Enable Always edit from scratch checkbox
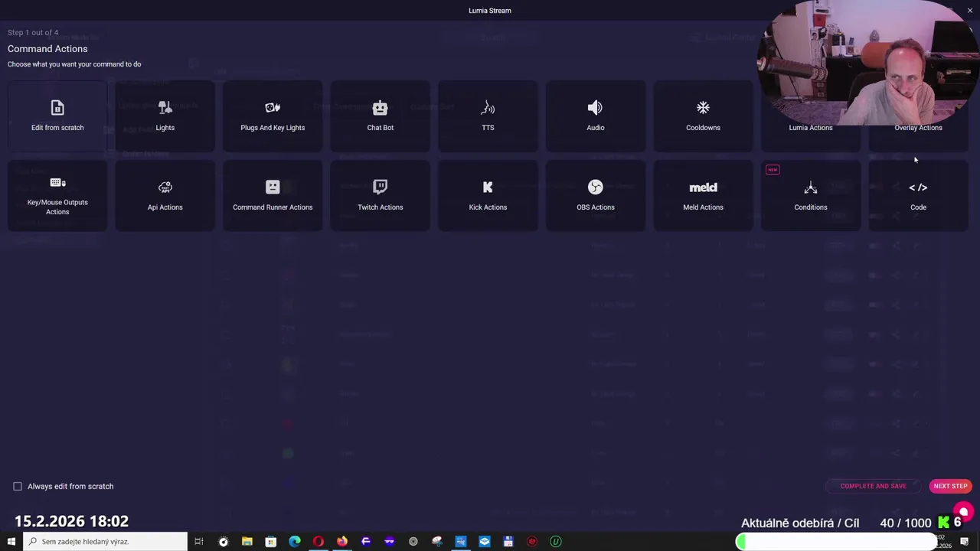The height and width of the screenshot is (551, 980). [x=18, y=487]
